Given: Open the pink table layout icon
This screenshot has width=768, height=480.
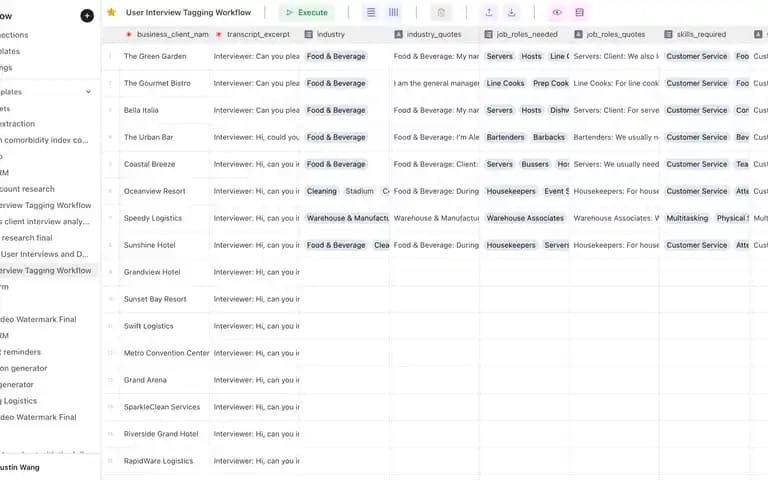Looking at the screenshot, I should point(579,12).
